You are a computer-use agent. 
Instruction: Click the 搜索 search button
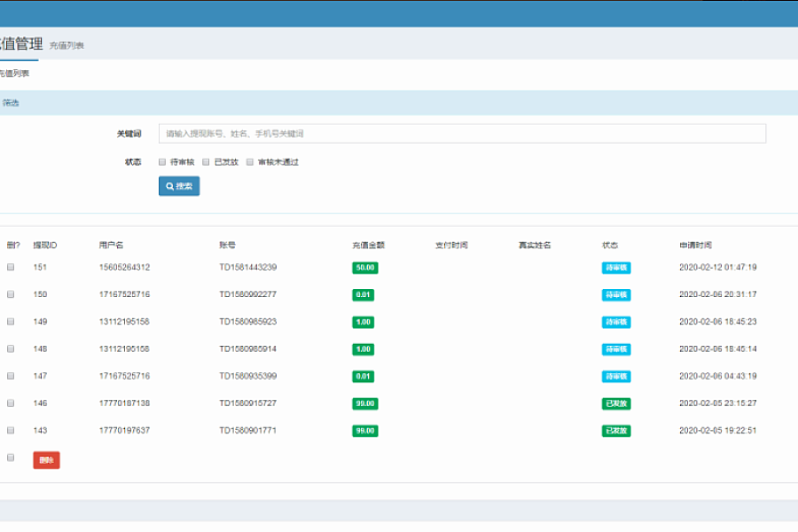tap(179, 186)
